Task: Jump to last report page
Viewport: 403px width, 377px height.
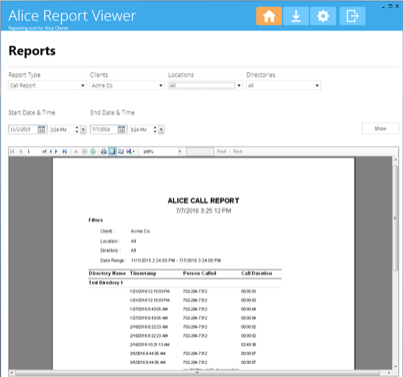Action: click(65, 151)
